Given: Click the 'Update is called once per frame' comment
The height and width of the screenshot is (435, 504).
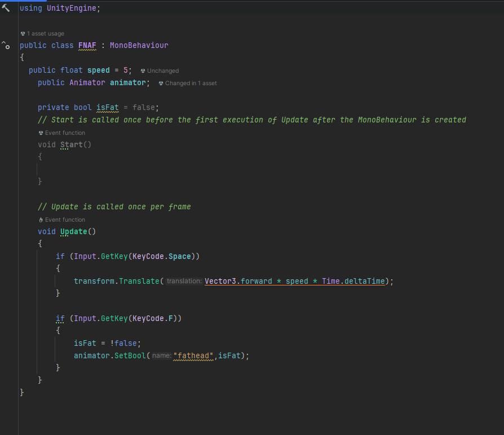Looking at the screenshot, I should pyautogui.click(x=114, y=207).
